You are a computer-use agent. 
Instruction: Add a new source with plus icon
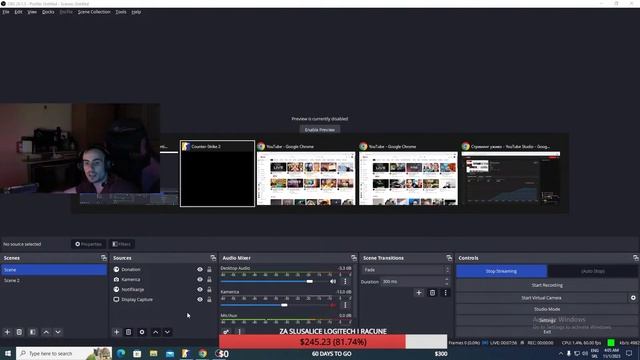click(x=116, y=332)
